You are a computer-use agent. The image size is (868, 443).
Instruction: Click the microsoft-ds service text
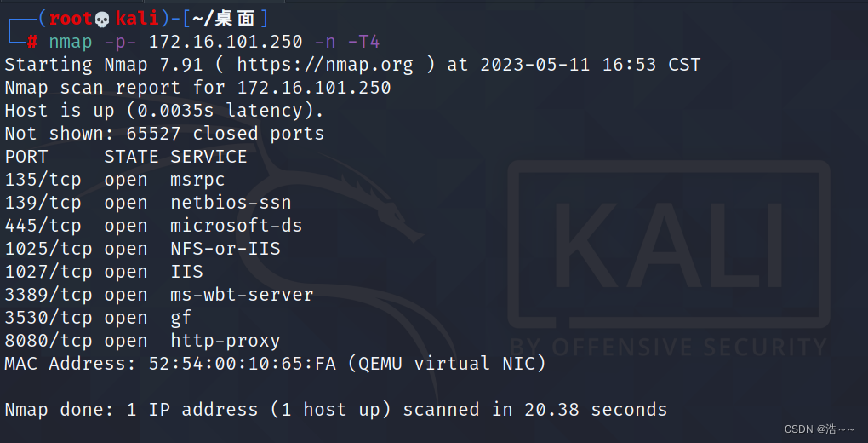click(x=237, y=226)
